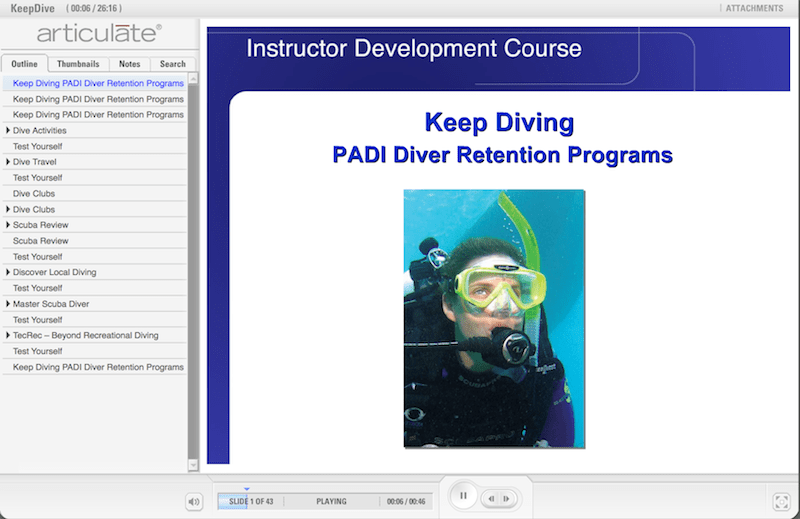Screen dimensions: 800x519
Task: Switch to the Thumbnails tab
Action: point(78,64)
